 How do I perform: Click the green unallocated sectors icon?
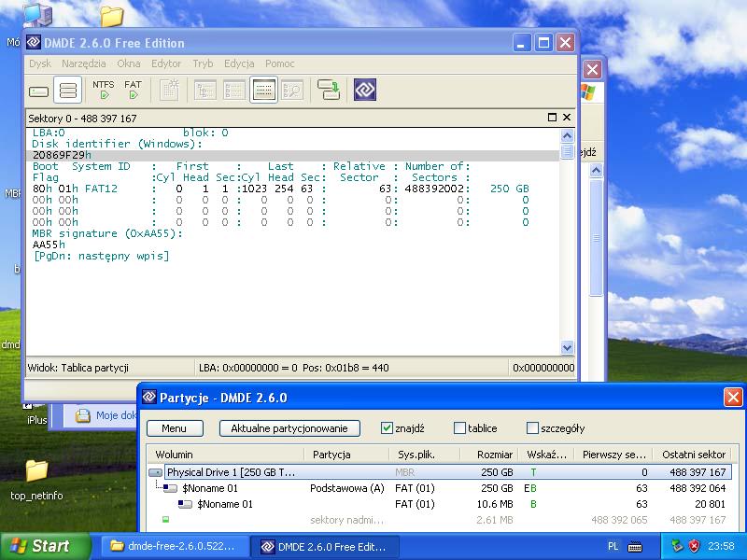pos(165,519)
